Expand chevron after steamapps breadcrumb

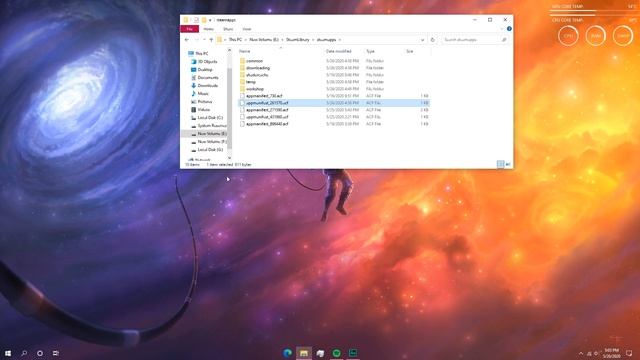(340, 40)
